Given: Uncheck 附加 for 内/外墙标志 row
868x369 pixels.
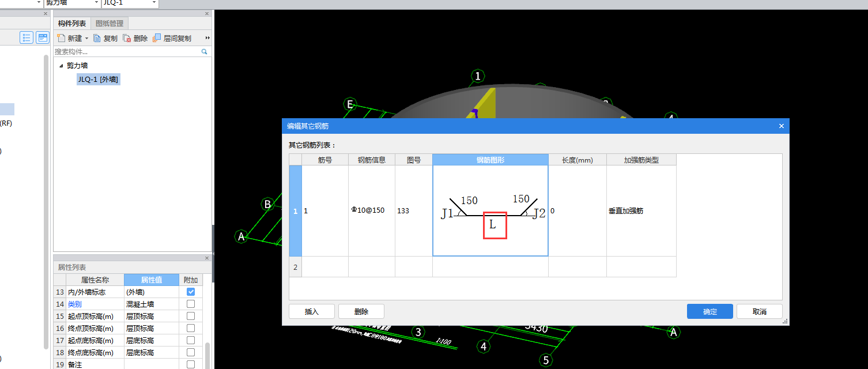Looking at the screenshot, I should 191,292.
